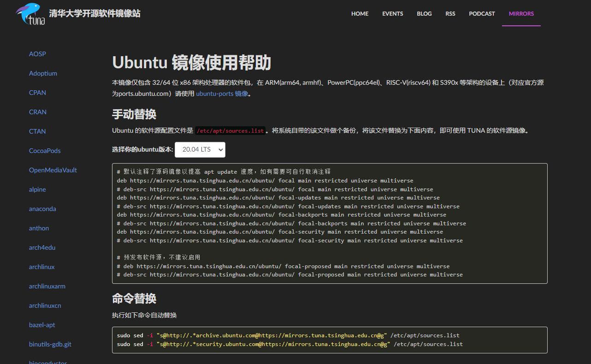Open bazel-apt in the sidebar
Image resolution: width=591 pixels, height=364 pixels.
click(x=42, y=325)
